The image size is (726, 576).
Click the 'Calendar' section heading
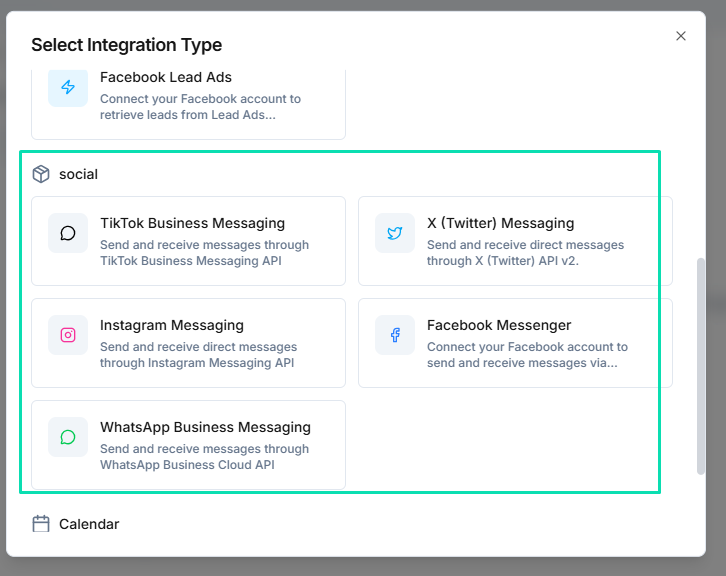pos(89,524)
